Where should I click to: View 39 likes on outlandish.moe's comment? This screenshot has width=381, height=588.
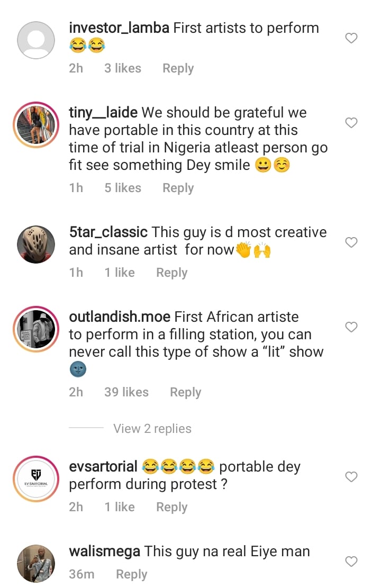[126, 392]
